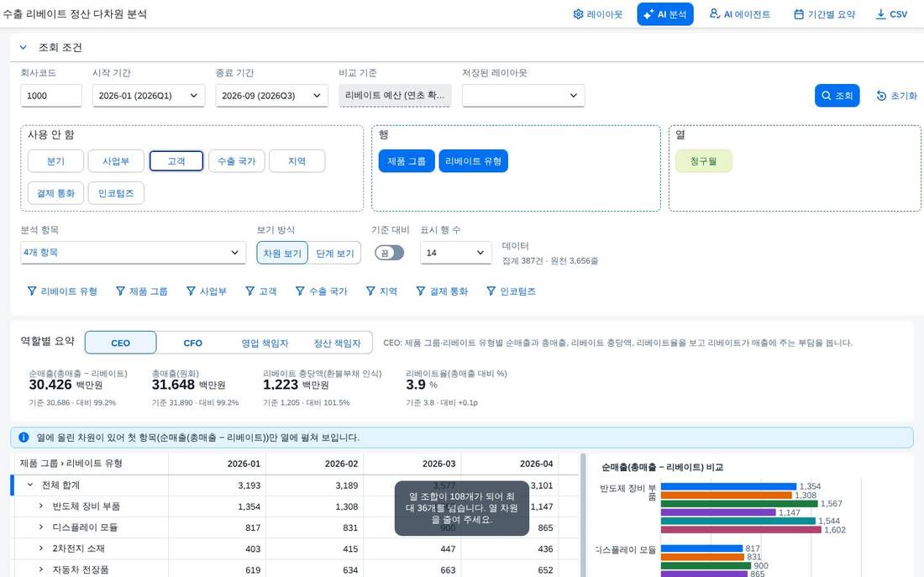Click the 총매출 value 31,648
Image resolution: width=924 pixels, height=577 pixels.
point(173,385)
